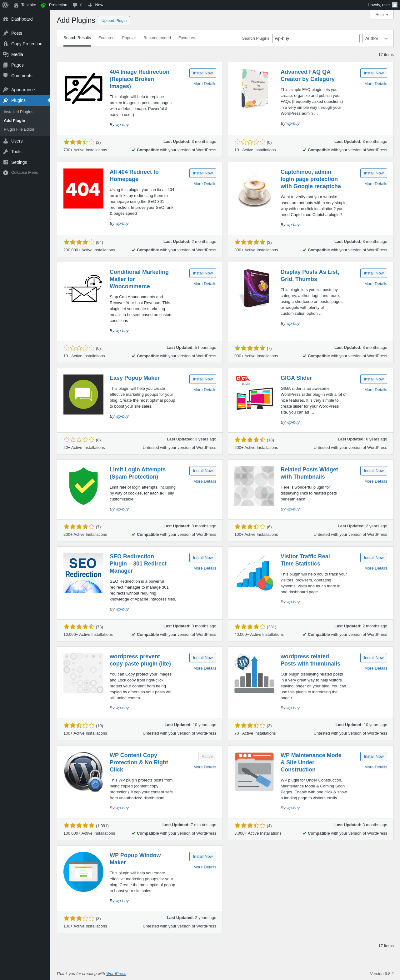400x980 pixels.
Task: Open the WordPress link in footer
Action: coord(116,973)
